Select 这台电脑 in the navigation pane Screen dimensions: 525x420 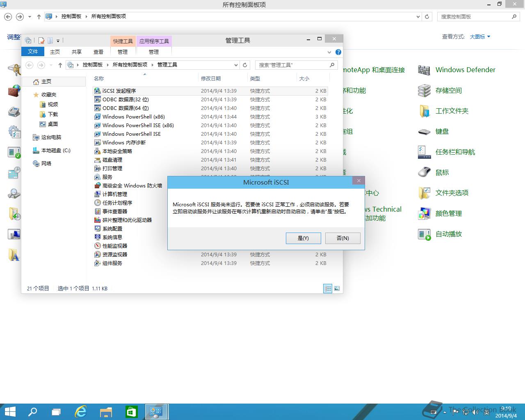[x=47, y=137]
